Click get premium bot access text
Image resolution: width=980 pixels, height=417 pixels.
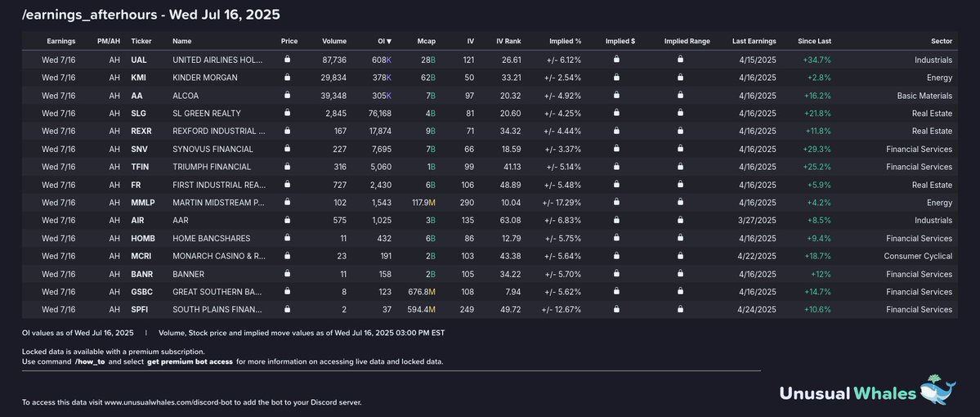click(x=190, y=362)
